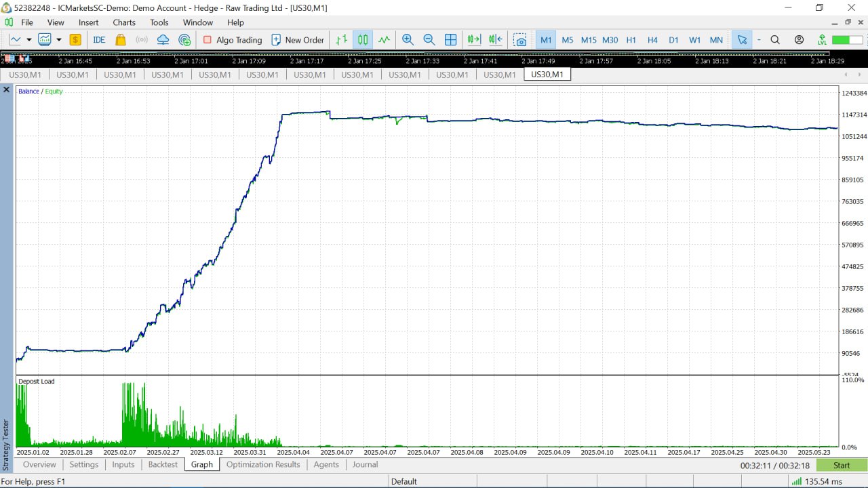
Task: Toggle bar chart display mode
Action: 341,40
